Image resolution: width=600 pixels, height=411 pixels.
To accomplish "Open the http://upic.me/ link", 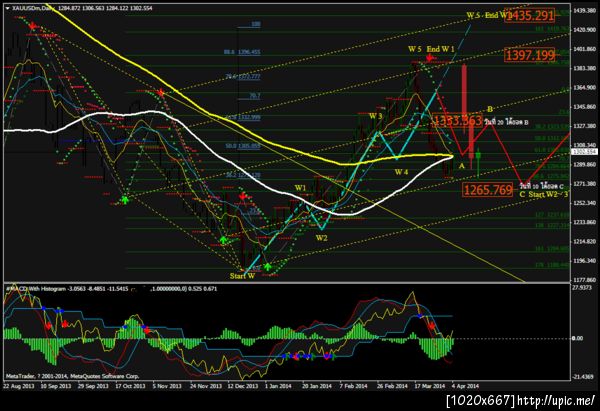I will coord(556,401).
